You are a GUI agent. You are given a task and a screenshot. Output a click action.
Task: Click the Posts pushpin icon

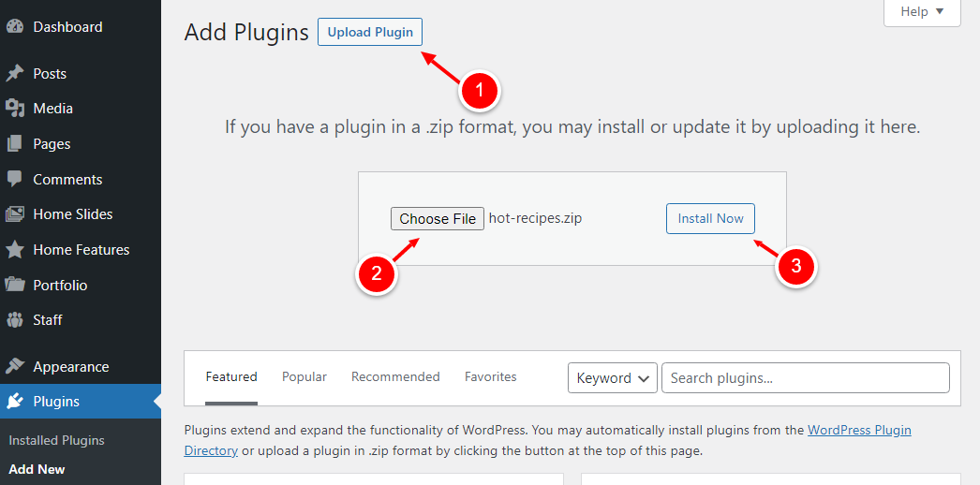tap(15, 74)
